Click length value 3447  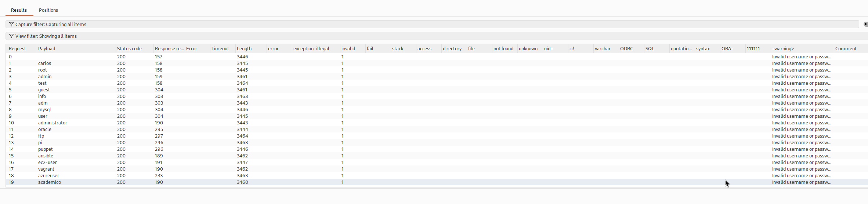(x=242, y=162)
